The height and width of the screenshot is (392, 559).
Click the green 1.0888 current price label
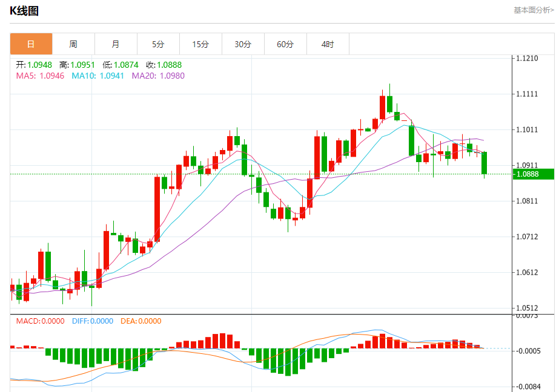pyautogui.click(x=534, y=174)
